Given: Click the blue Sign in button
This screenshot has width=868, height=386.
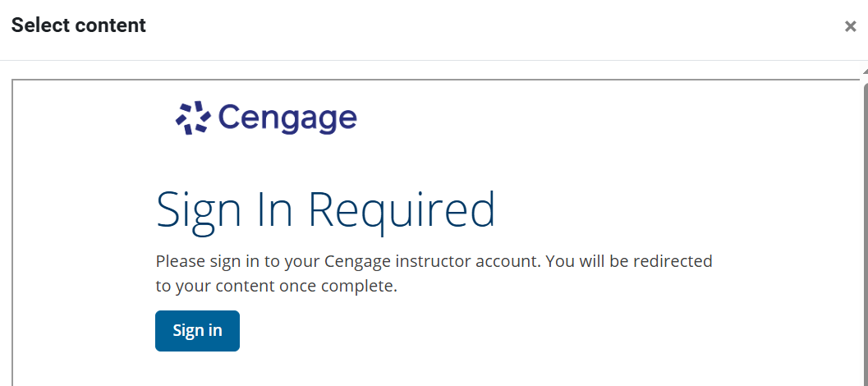Looking at the screenshot, I should (x=197, y=331).
